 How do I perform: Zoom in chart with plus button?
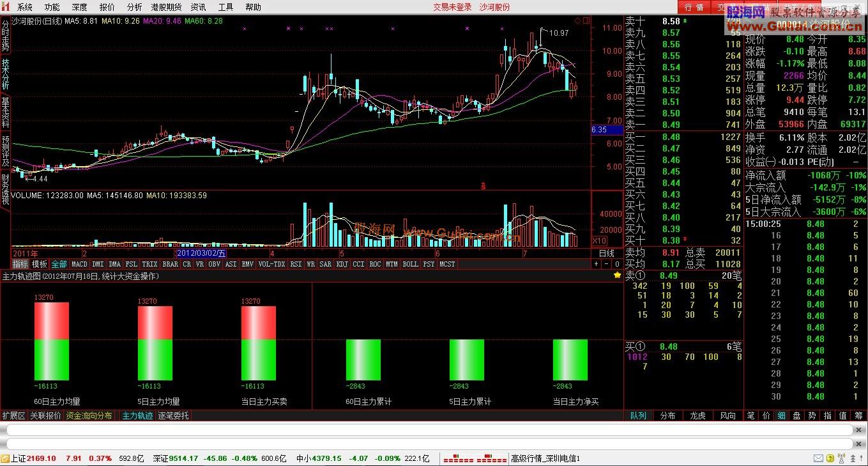tap(597, 264)
